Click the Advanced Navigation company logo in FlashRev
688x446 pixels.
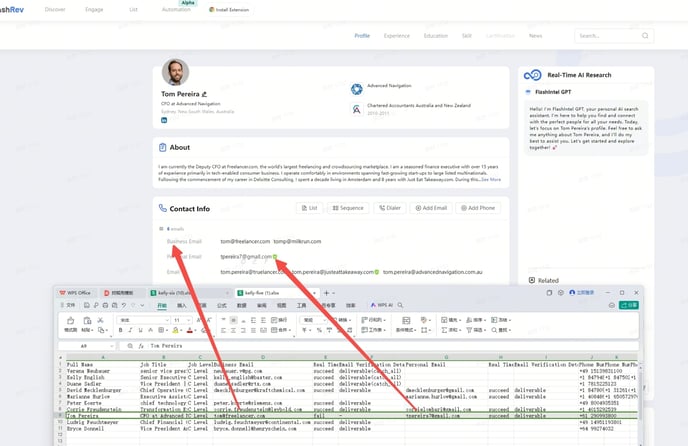357,89
